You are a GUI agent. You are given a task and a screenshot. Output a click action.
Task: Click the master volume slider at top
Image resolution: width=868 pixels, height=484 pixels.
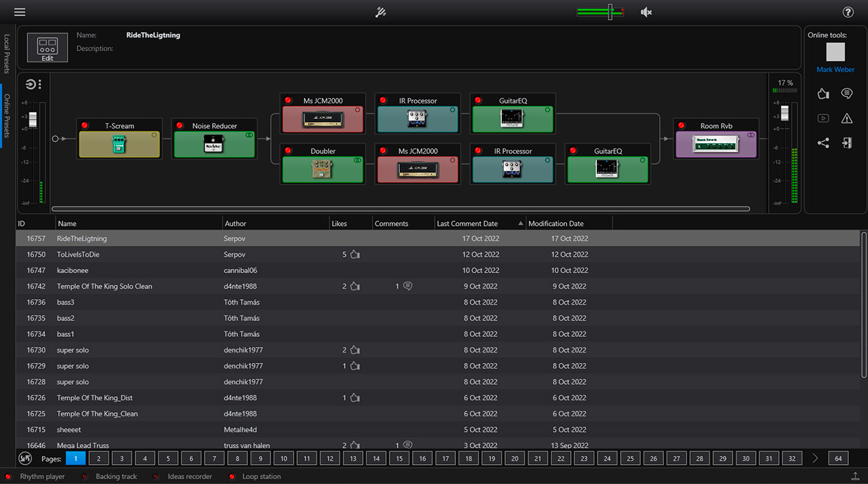(609, 12)
